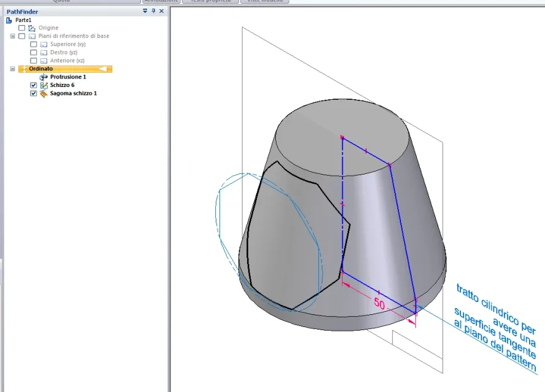This screenshot has height=392, width=545.
Task: Select the Origine tree label
Action: click(48, 28)
